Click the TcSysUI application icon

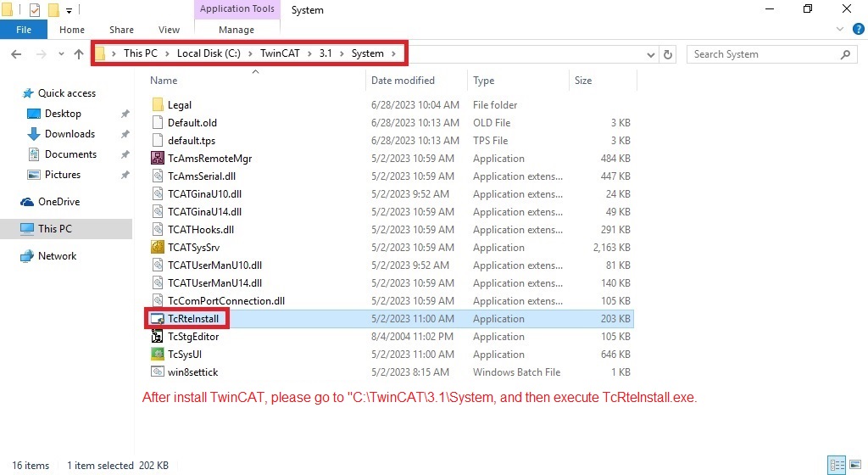[x=158, y=355]
